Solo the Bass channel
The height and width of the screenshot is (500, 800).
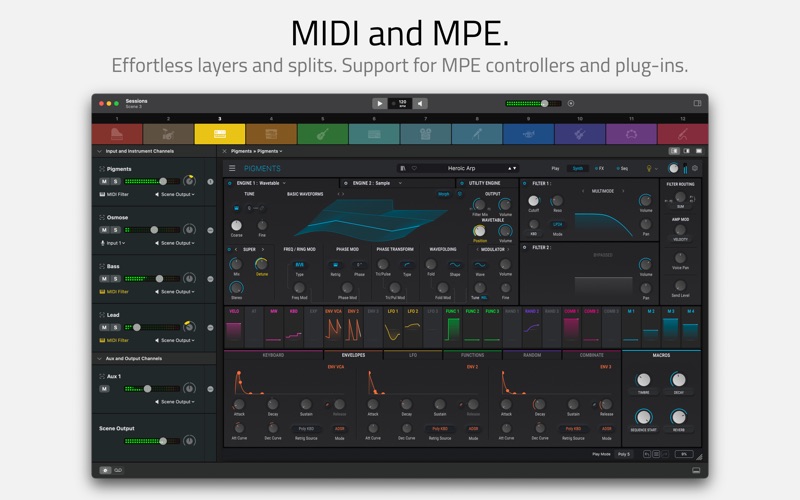pyautogui.click(x=116, y=279)
